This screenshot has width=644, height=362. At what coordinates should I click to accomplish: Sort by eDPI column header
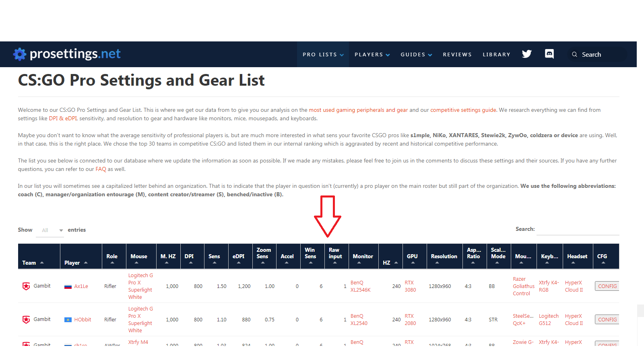240,256
